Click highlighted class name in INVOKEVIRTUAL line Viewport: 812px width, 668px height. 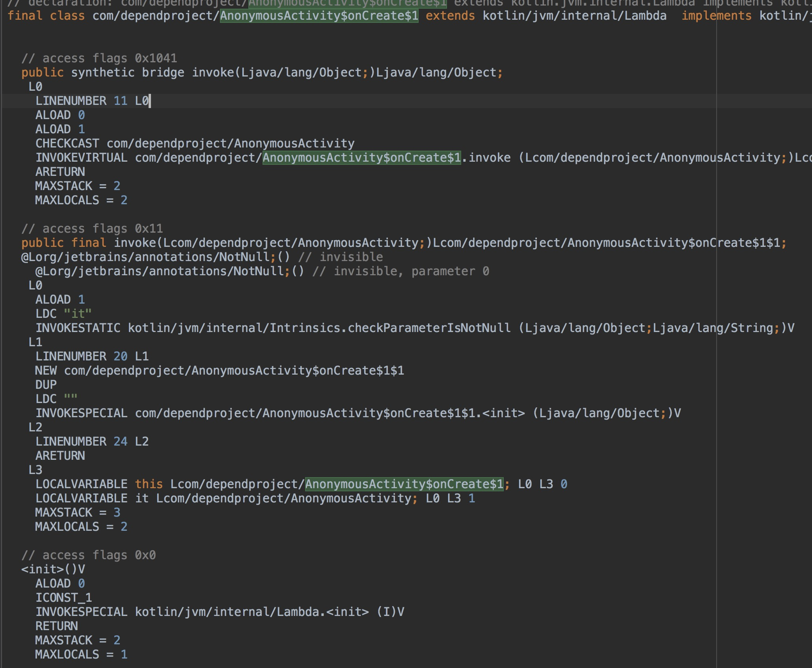pos(361,158)
